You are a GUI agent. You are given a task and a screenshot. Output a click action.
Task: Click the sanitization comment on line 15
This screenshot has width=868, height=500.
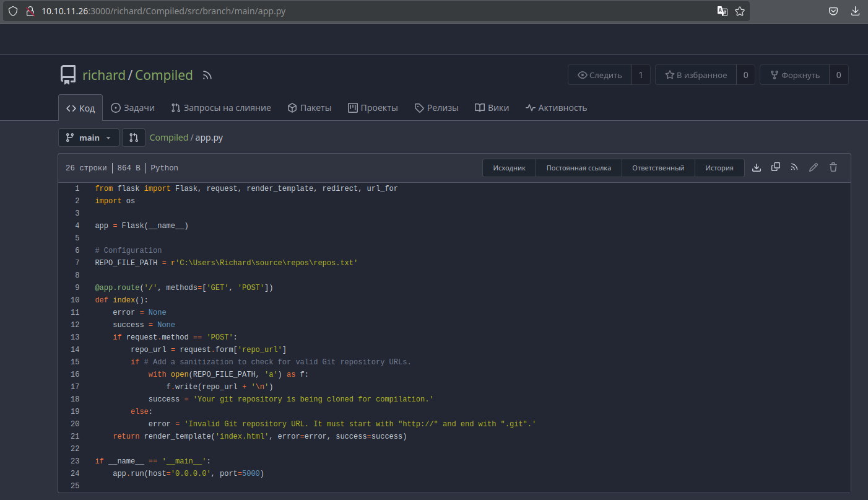pos(277,362)
